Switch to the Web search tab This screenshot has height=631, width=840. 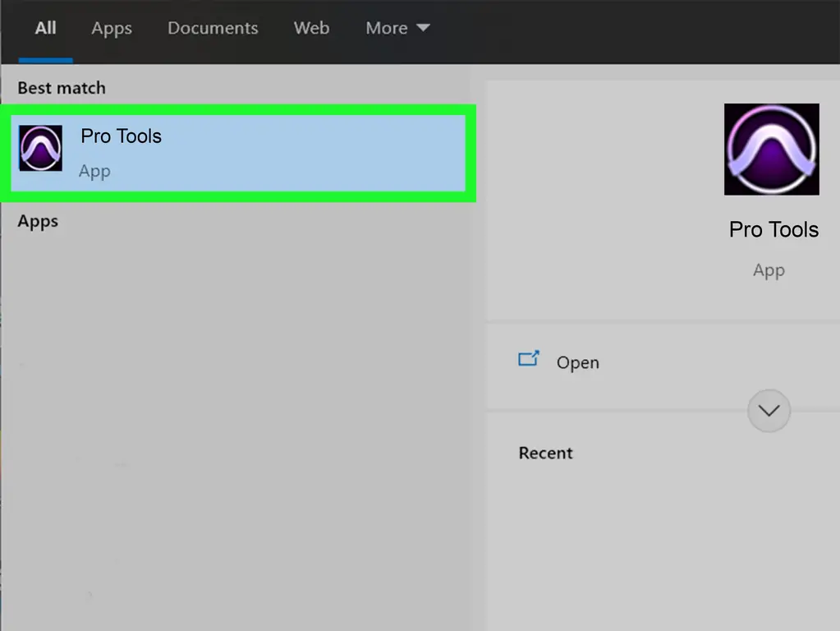(311, 29)
